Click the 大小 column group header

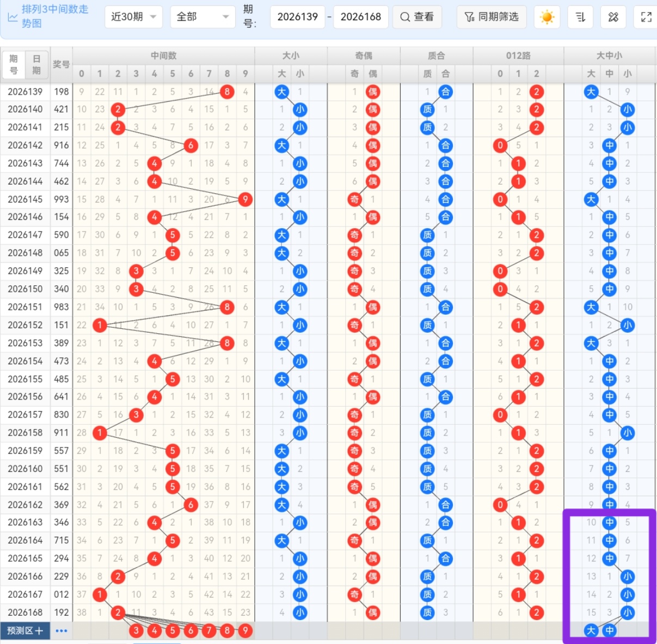291,56
